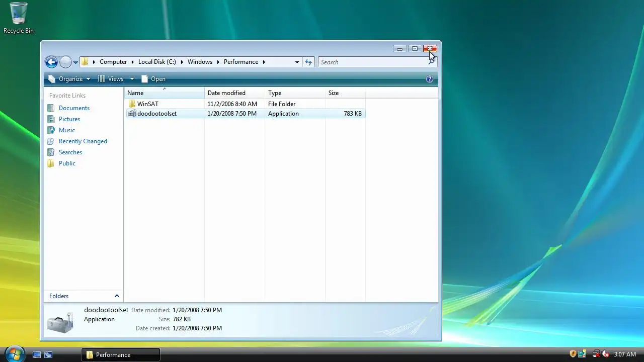Click the Pictures icon in Favorite Links
The width and height of the screenshot is (644, 362).
click(x=51, y=119)
